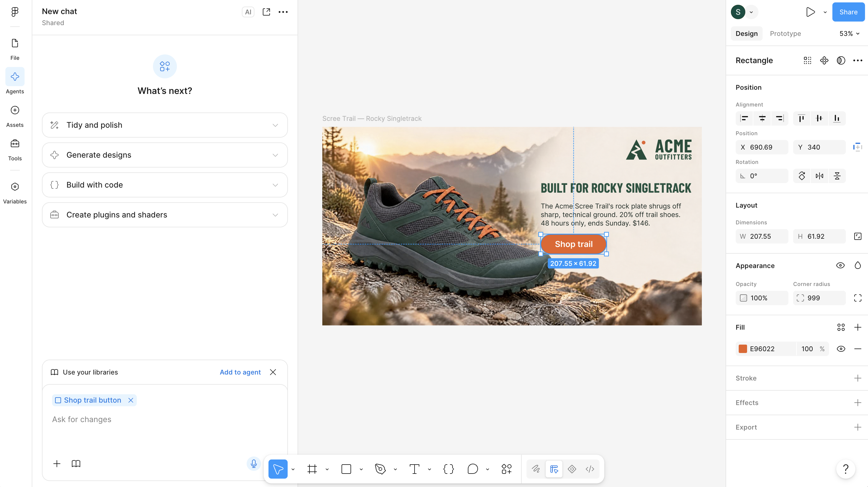Open the Variables sidebar panel
Image resolution: width=868 pixels, height=487 pixels.
point(15,193)
